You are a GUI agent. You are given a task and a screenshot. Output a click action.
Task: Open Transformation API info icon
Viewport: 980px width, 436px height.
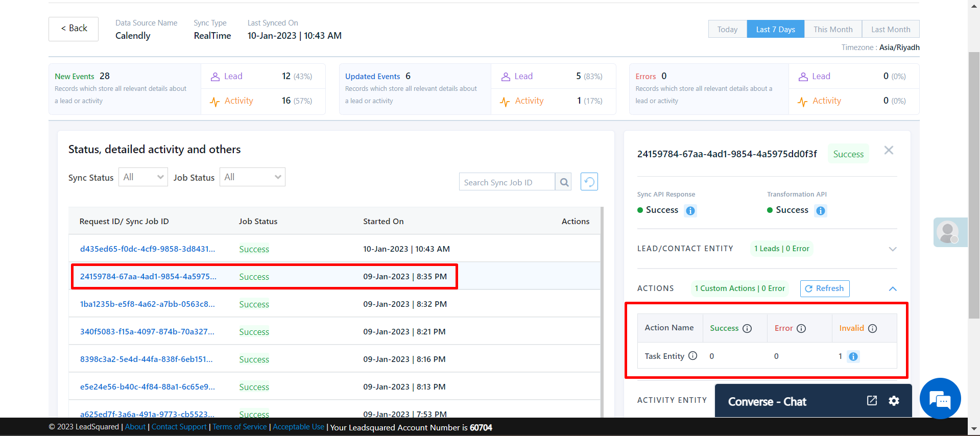tap(821, 210)
